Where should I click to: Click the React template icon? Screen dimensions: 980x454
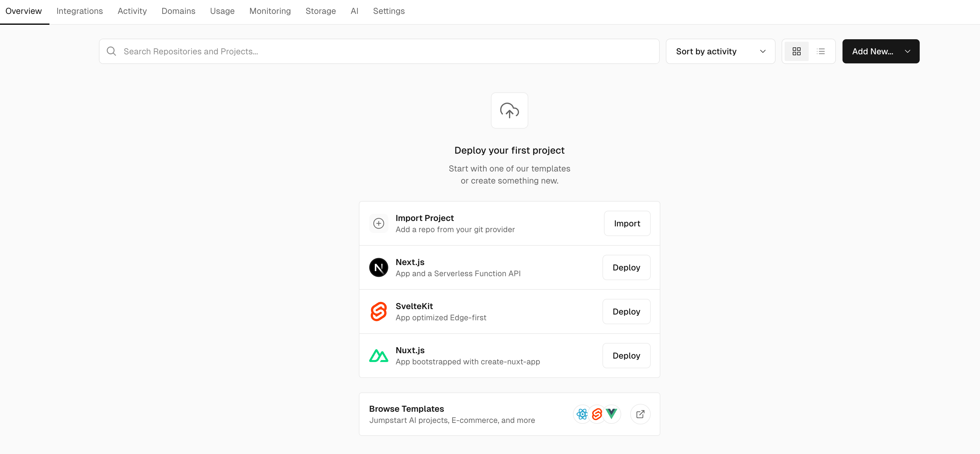pos(582,414)
